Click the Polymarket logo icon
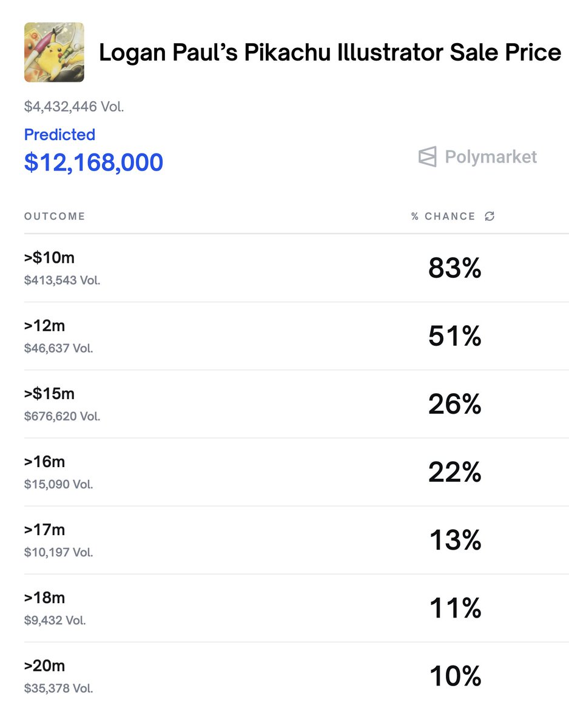The width and height of the screenshot is (569, 728). (427, 157)
